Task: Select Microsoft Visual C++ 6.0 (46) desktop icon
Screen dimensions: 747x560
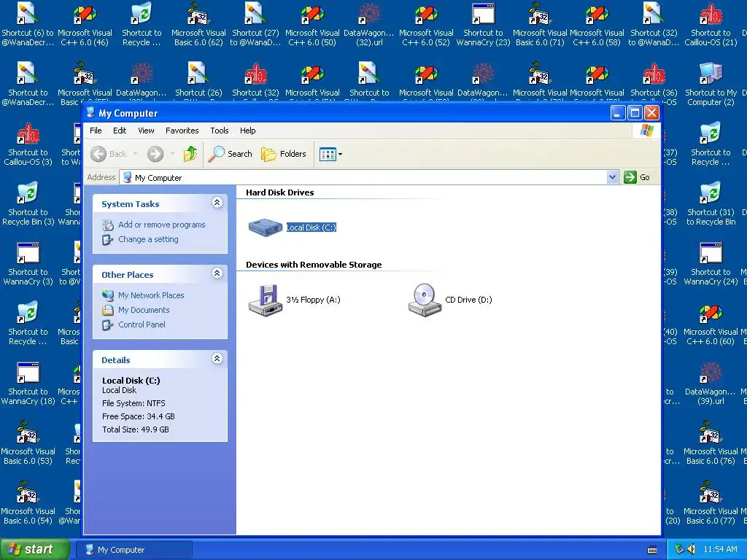Action: 85,25
